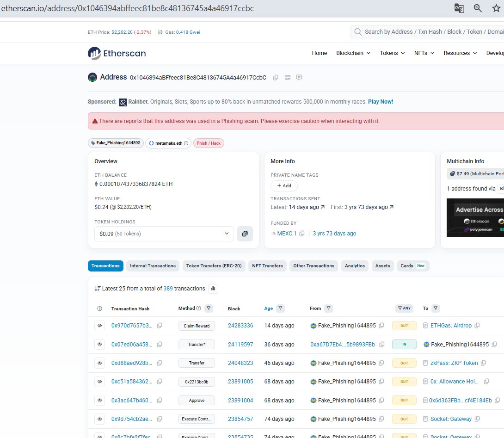
Task: Copy the MEXC 1 funder address
Action: [301, 234]
